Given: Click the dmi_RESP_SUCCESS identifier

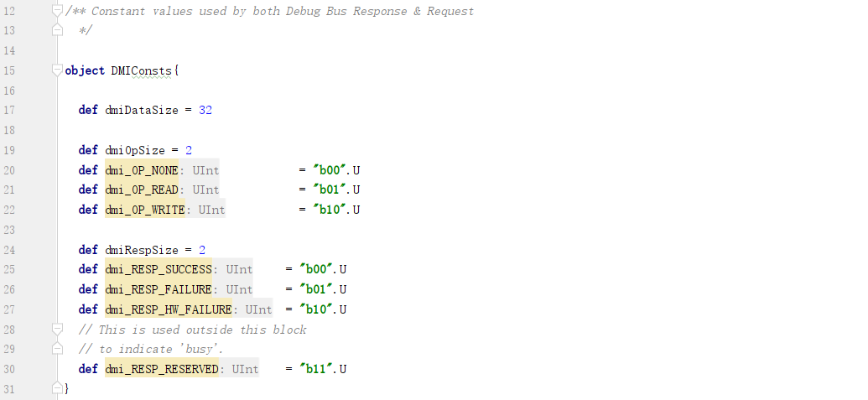Looking at the screenshot, I should pyautogui.click(x=159, y=269).
